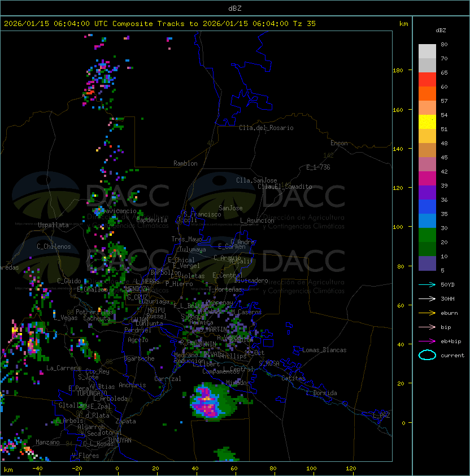Click the Clla.SanJose map label
Screen dimensions: 470x476
pos(256,180)
